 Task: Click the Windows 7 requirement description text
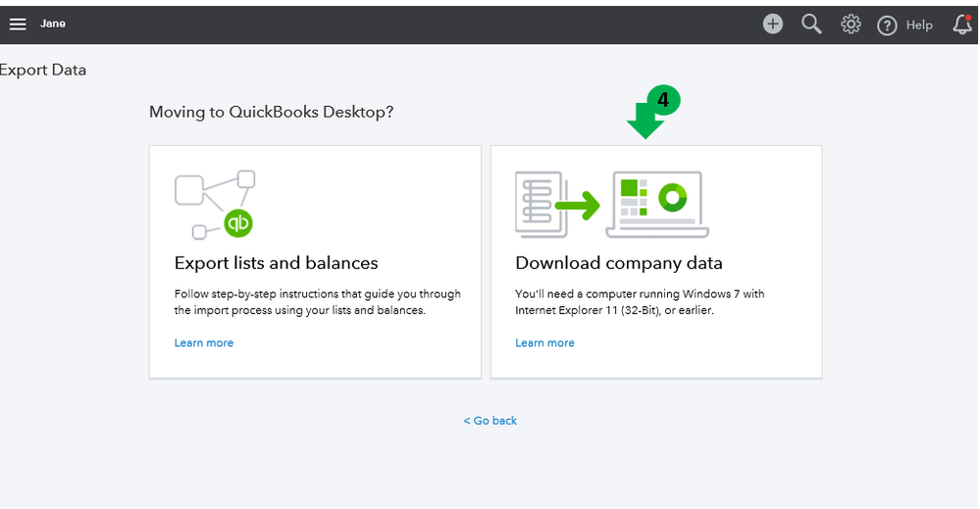(640, 302)
